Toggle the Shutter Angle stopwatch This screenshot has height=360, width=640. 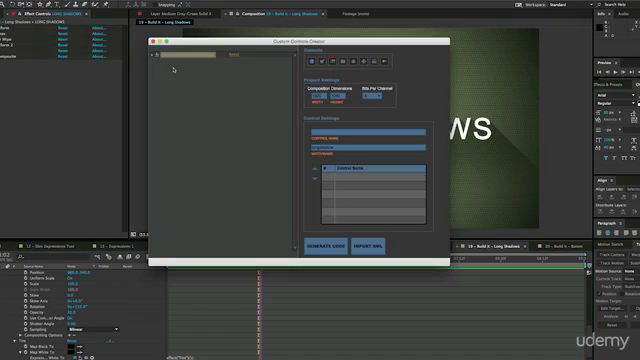click(26, 324)
